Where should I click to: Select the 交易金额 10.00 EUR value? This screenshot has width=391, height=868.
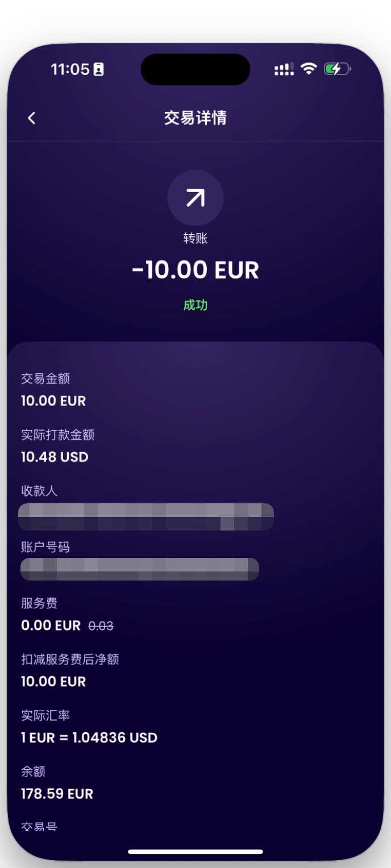click(x=53, y=401)
